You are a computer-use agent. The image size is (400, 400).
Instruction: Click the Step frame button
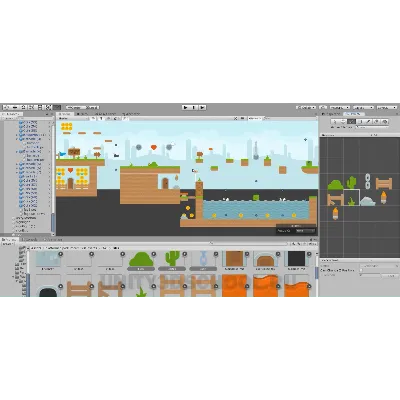coord(202,107)
